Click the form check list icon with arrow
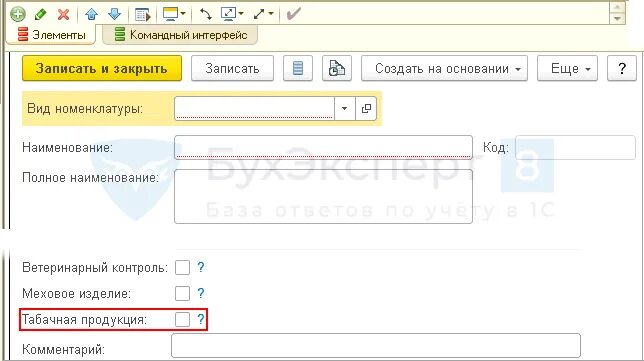Screen dimensions: 644x361 point(143,15)
